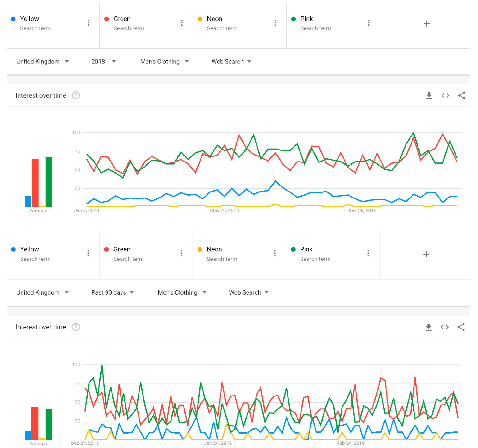The width and height of the screenshot is (478, 448).
Task: Share the top Interest over time chart
Action: coord(461,95)
